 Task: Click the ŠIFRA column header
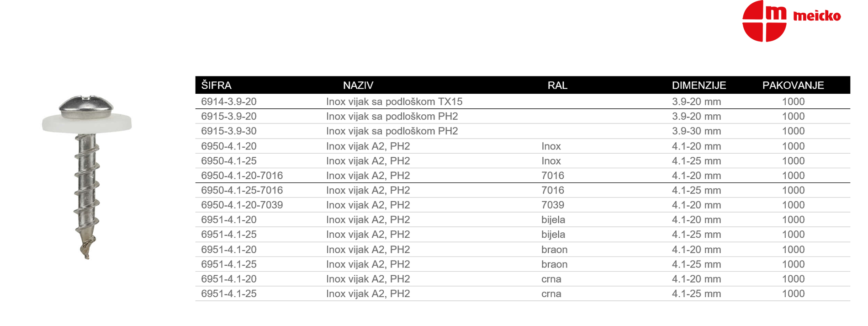pyautogui.click(x=216, y=86)
